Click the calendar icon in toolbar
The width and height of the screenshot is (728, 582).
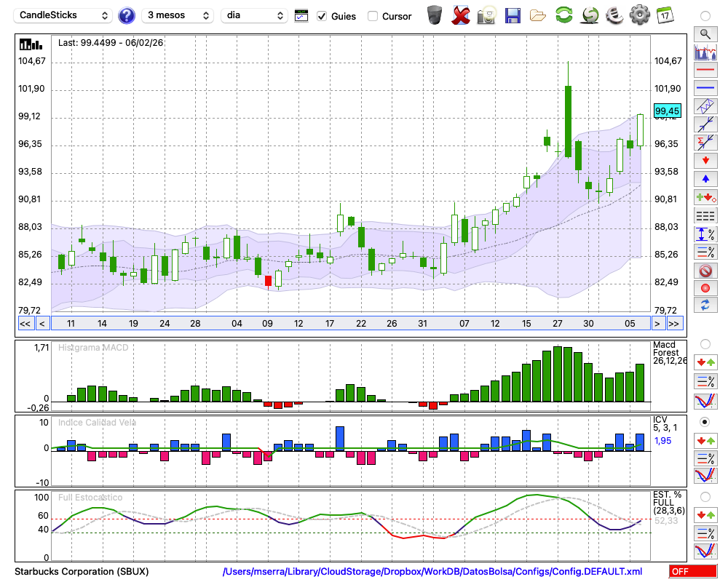coord(664,15)
